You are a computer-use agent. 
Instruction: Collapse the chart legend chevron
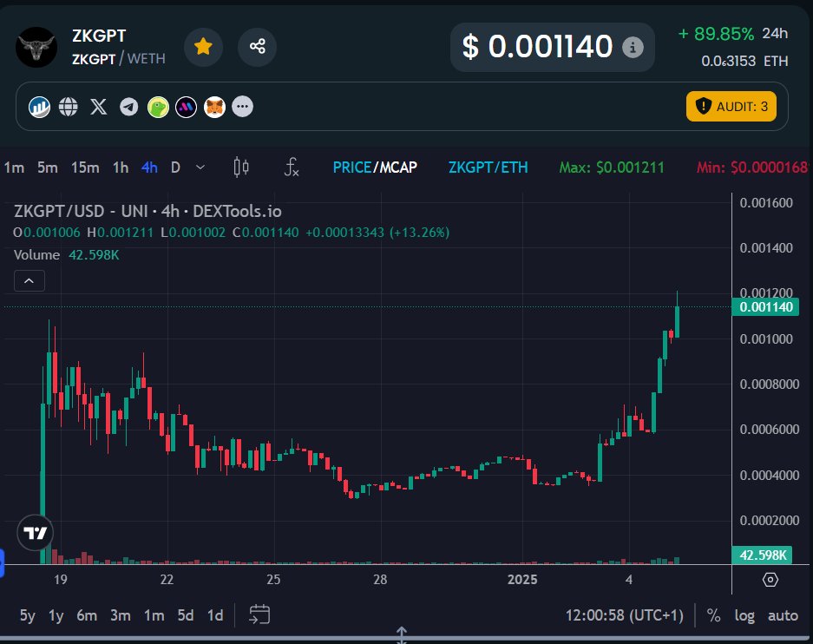(29, 281)
